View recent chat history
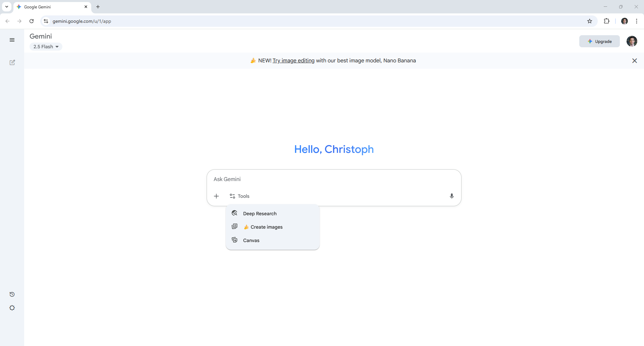 click(12, 294)
